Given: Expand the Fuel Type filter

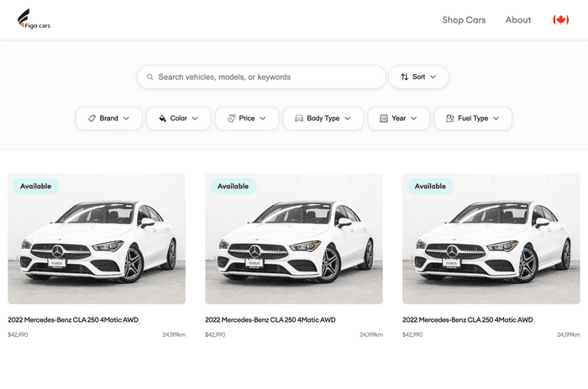Looking at the screenshot, I should tap(472, 118).
